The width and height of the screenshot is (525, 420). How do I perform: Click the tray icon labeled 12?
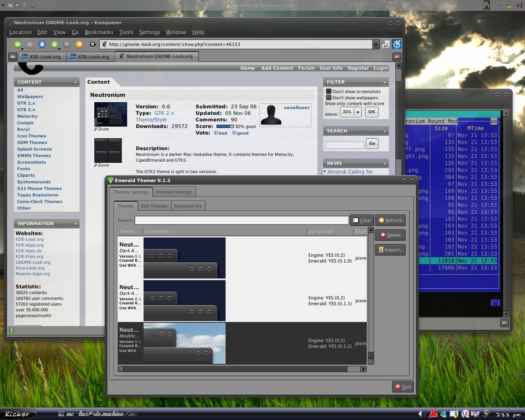(x=465, y=414)
